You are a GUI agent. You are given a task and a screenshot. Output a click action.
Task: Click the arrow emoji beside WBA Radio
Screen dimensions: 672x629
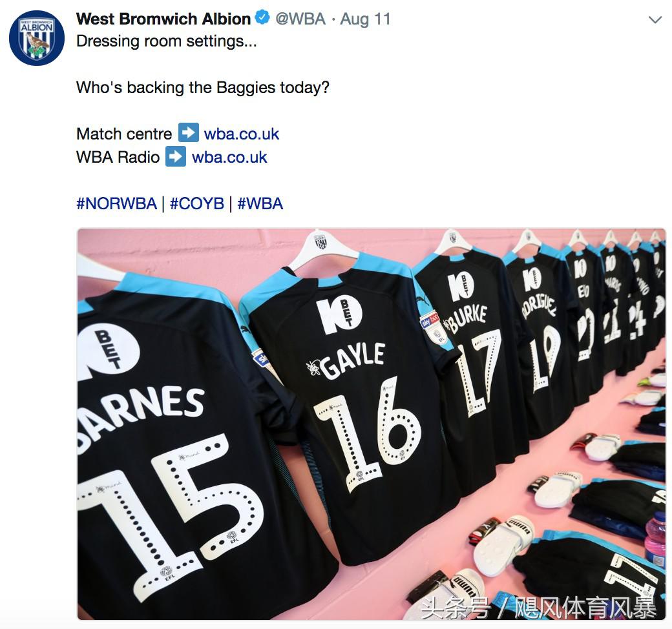click(176, 156)
